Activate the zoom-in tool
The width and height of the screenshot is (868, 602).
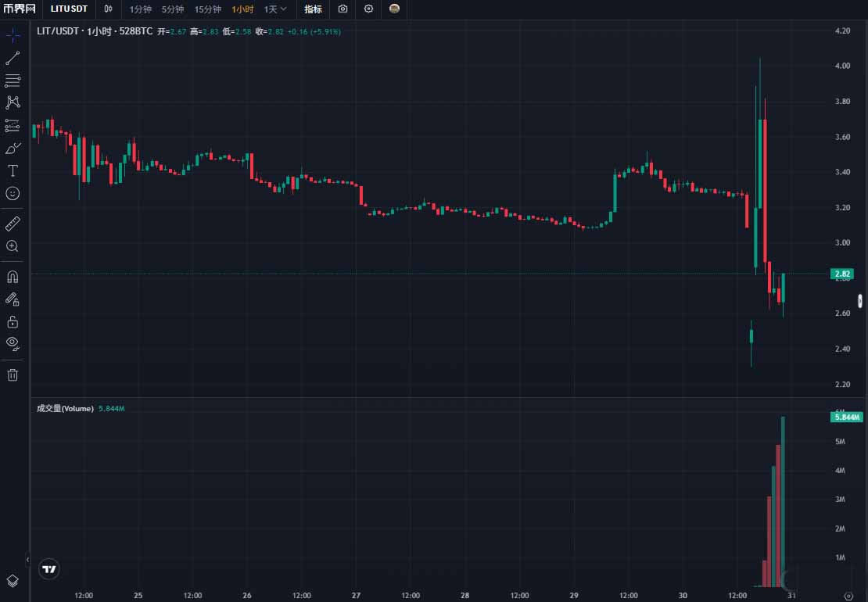pyautogui.click(x=13, y=246)
